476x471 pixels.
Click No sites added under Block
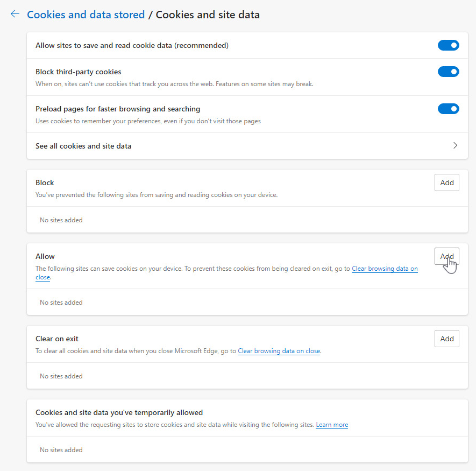click(x=61, y=220)
